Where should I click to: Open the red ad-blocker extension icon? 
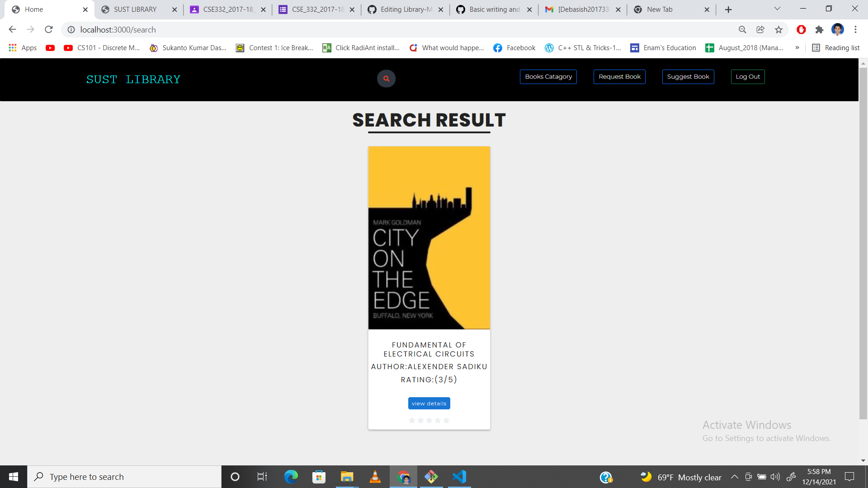[x=801, y=30]
